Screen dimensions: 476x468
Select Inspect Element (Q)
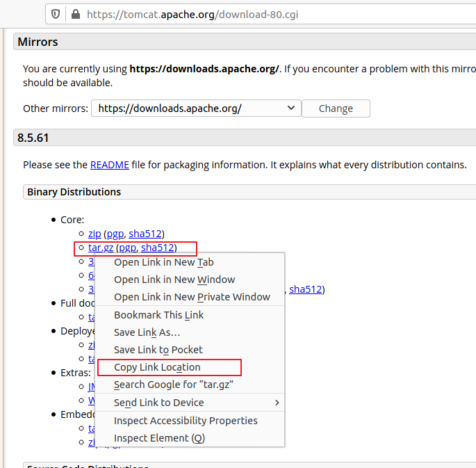click(x=190, y=438)
